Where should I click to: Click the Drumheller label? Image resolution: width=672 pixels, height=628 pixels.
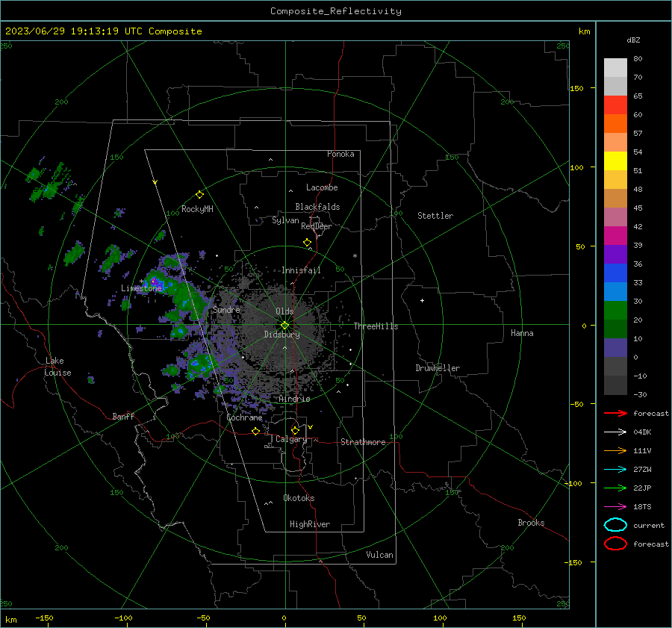tap(438, 368)
